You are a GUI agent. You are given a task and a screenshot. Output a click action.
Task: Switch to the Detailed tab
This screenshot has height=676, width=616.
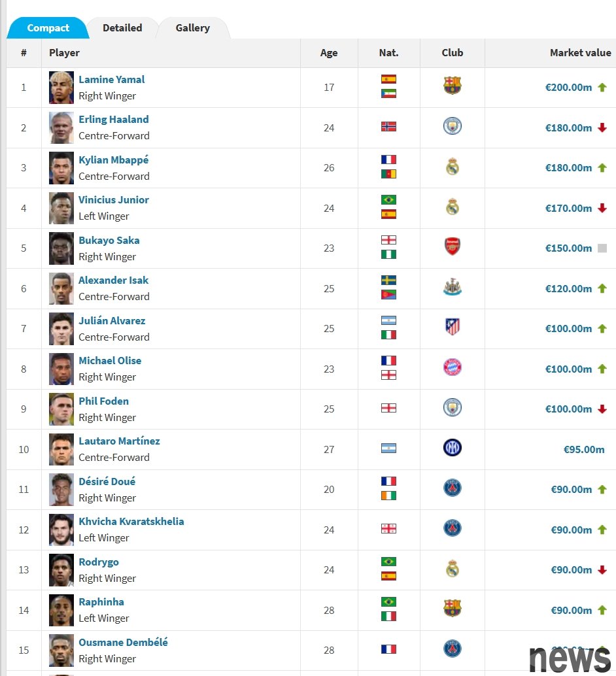pos(122,28)
